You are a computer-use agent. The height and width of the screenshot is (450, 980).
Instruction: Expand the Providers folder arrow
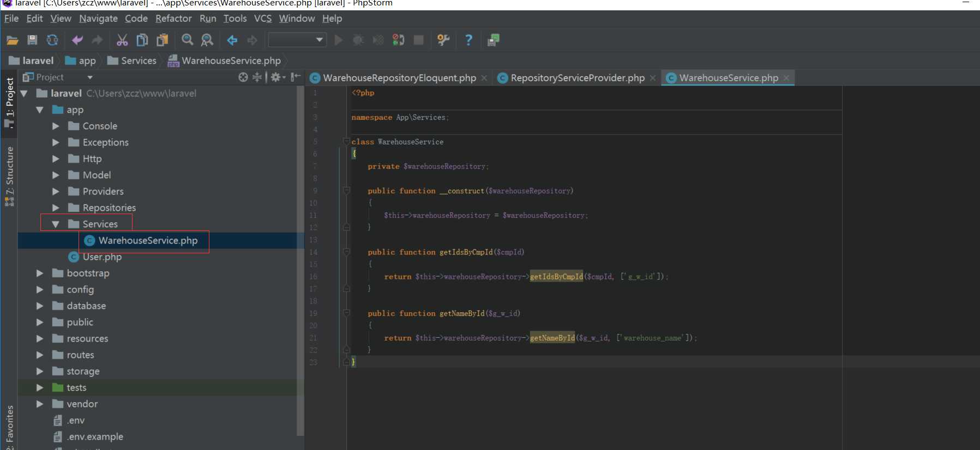(56, 192)
